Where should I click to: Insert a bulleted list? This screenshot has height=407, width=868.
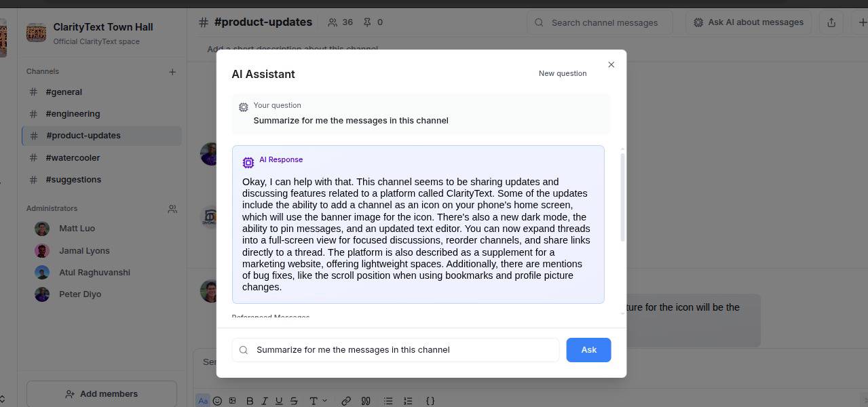coord(388,401)
